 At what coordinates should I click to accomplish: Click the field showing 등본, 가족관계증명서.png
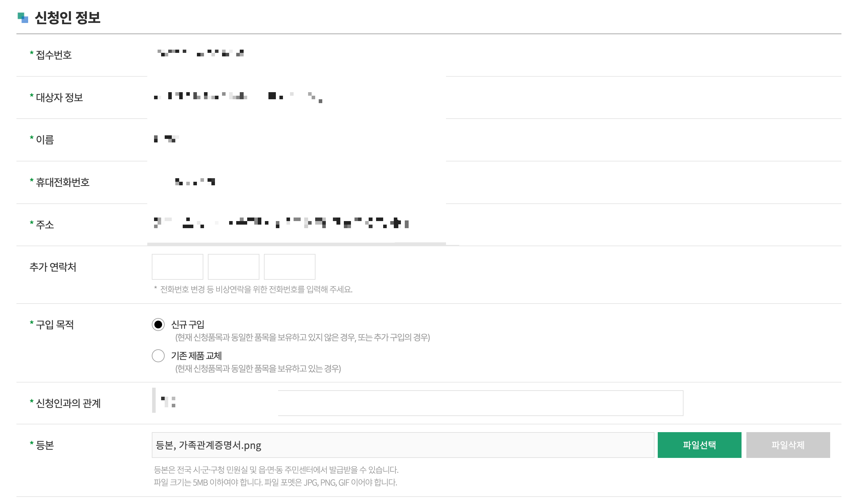pos(401,445)
